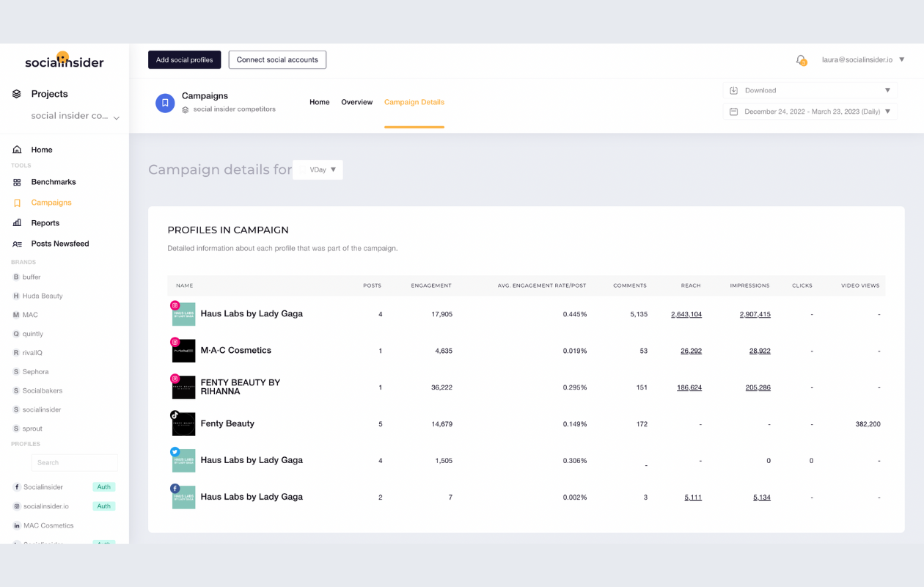Image resolution: width=924 pixels, height=587 pixels.
Task: Select the MAC Cosmetics LinkedIn profile
Action: click(48, 525)
